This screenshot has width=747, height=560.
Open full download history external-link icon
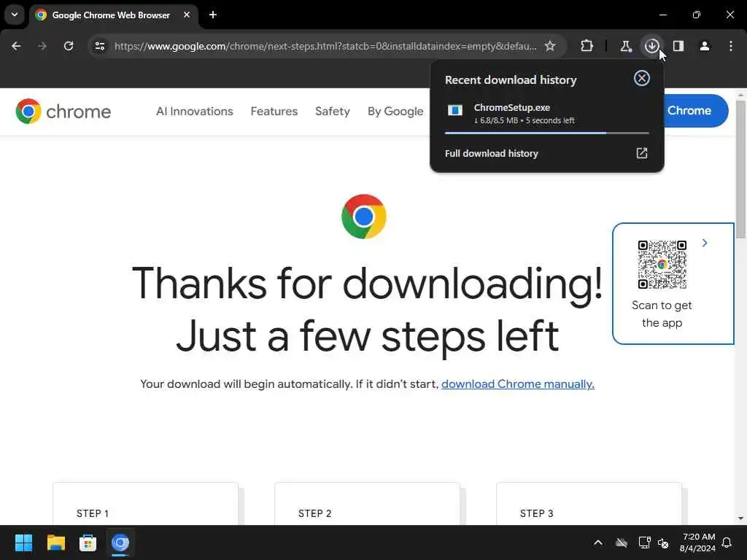pos(642,153)
